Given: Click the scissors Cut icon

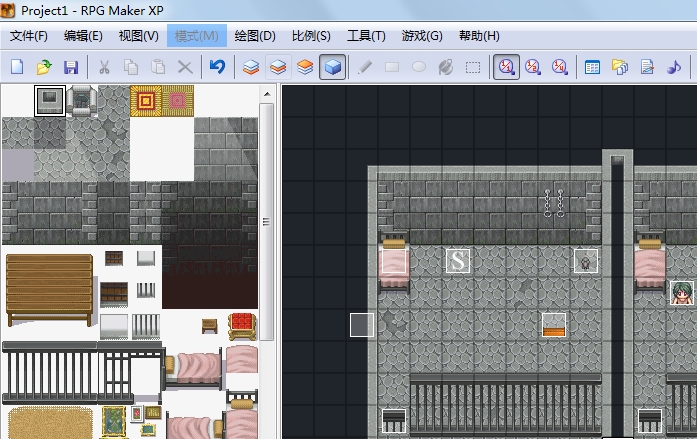Looking at the screenshot, I should pos(104,67).
